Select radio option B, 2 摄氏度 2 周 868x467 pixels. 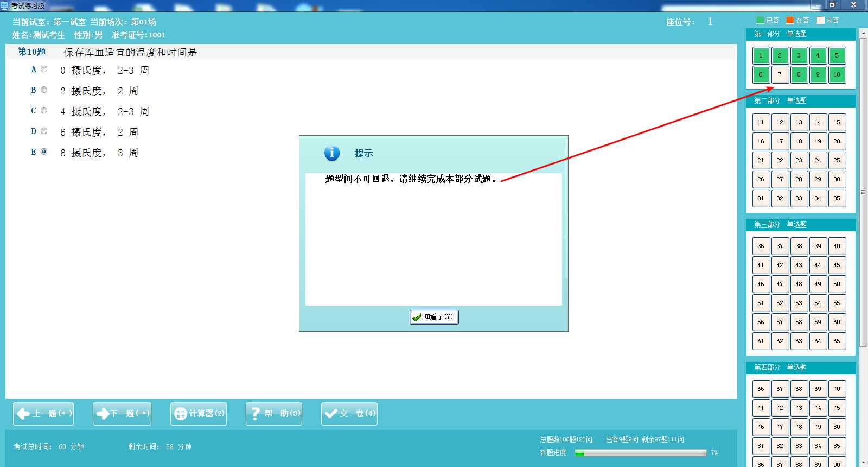coord(44,90)
